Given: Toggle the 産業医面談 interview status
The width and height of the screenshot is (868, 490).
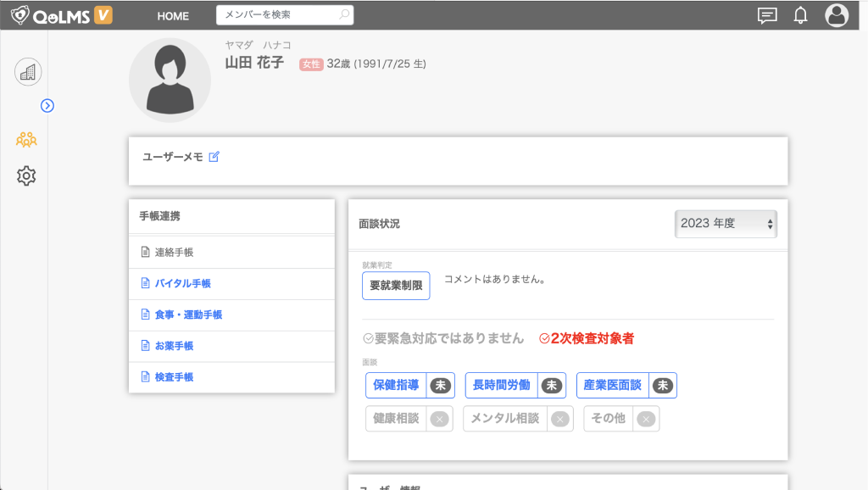Looking at the screenshot, I should click(626, 385).
